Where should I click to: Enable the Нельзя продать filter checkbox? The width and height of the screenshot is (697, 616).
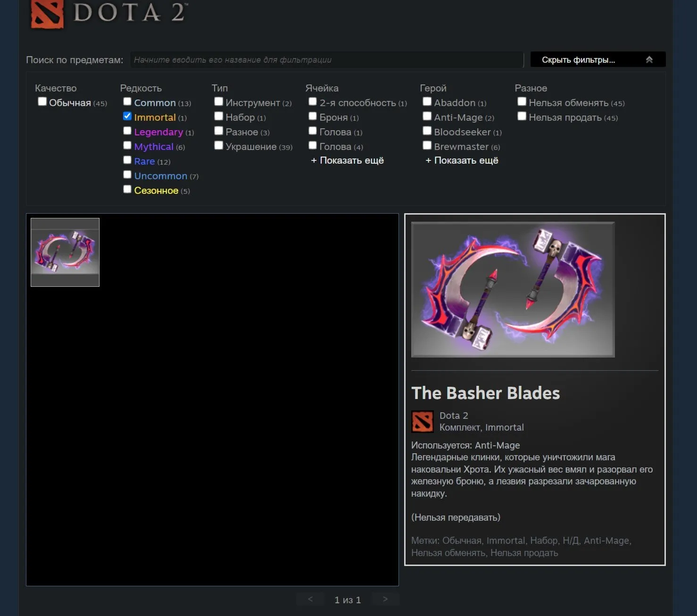(522, 116)
